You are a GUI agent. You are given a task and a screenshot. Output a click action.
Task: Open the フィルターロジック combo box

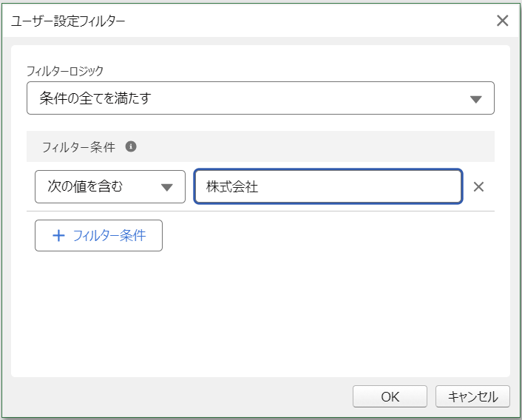click(260, 98)
